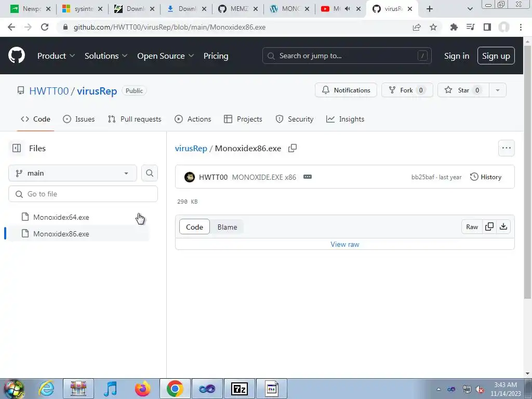This screenshot has width=532, height=399.
Task: Open Internet Explorer in the taskbar
Action: (46, 389)
